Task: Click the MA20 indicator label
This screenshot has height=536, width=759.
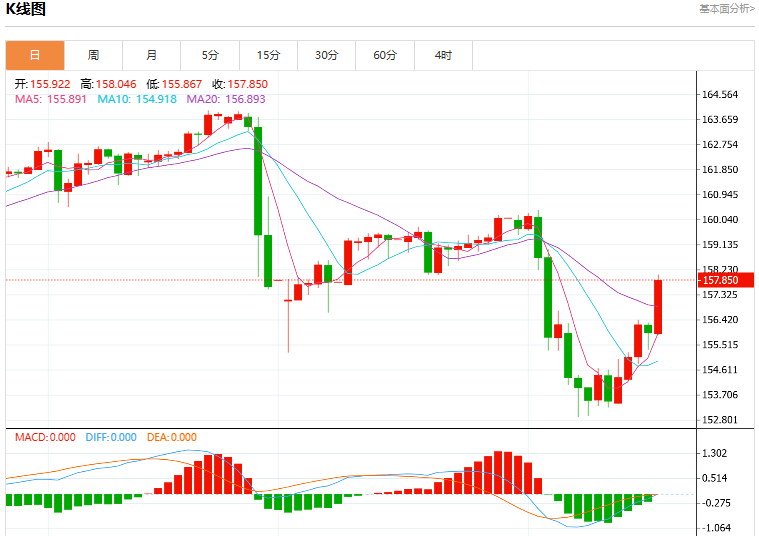Action: tap(226, 99)
